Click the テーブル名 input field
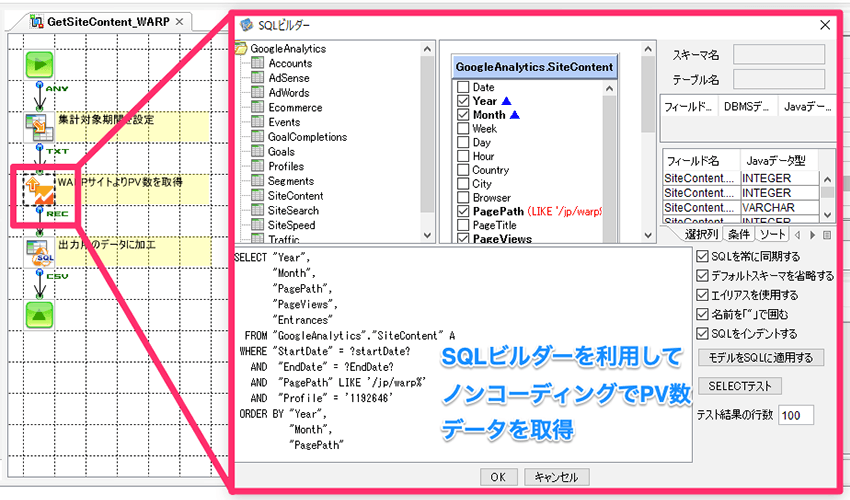The image size is (850, 500). tap(779, 79)
